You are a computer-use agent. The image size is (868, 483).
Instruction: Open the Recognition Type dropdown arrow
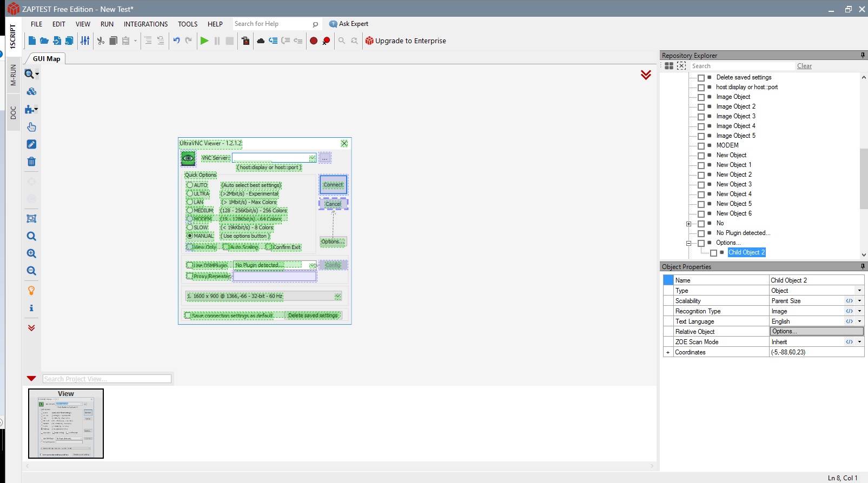click(859, 311)
